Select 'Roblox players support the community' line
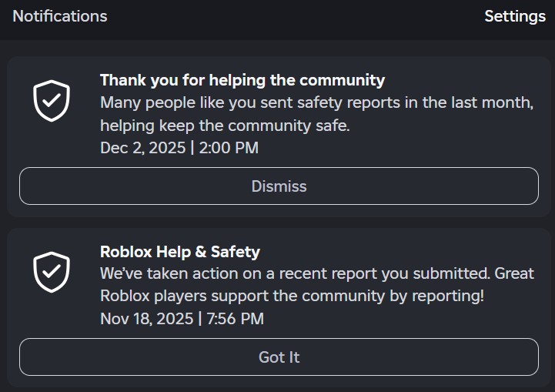The height and width of the screenshot is (392, 555). click(292, 296)
